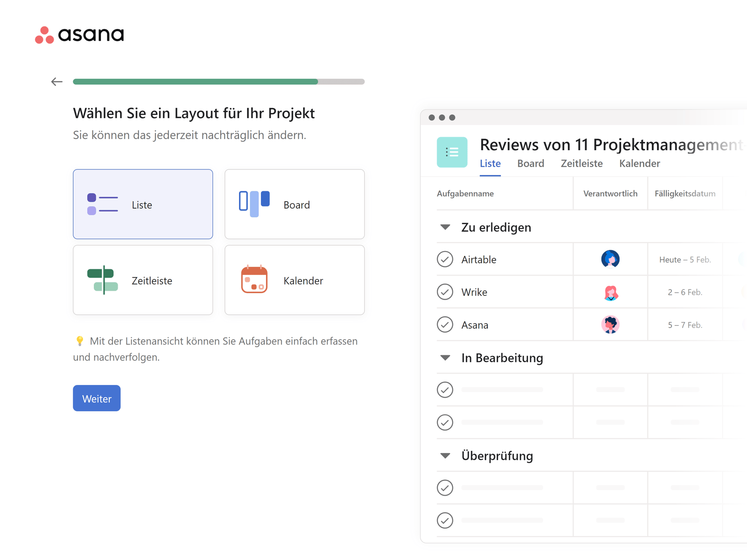Click the back arrow
The image size is (747, 560).
pos(56,81)
